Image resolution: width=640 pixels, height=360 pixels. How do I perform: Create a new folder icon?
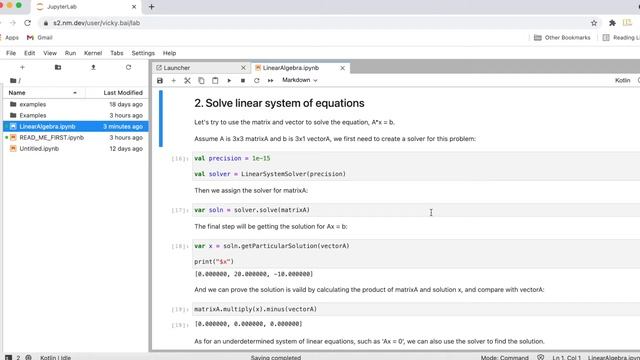point(58,67)
